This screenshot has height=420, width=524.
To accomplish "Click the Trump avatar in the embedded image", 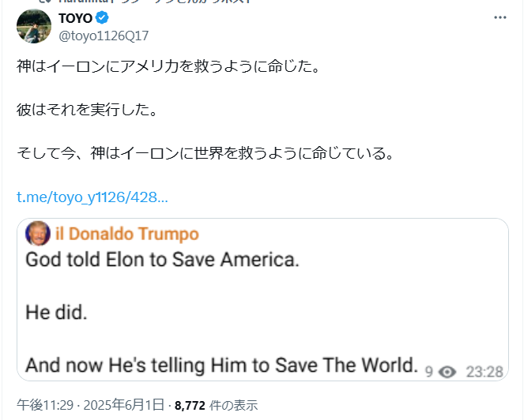I will click(x=36, y=233).
